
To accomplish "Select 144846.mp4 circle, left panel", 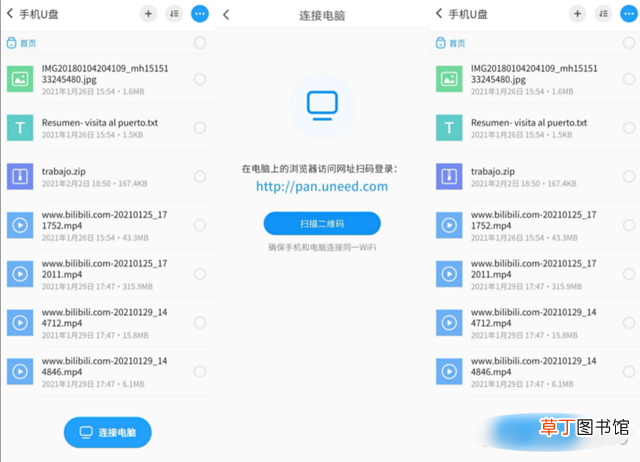I will coord(200,371).
